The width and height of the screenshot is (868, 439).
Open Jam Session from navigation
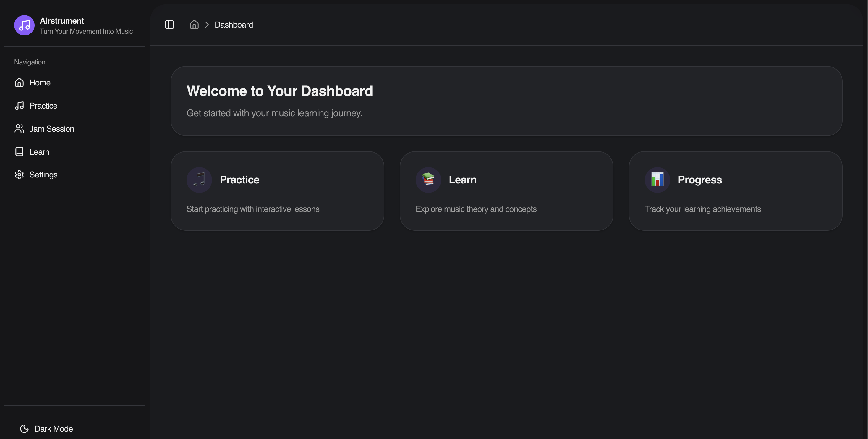pyautogui.click(x=51, y=129)
